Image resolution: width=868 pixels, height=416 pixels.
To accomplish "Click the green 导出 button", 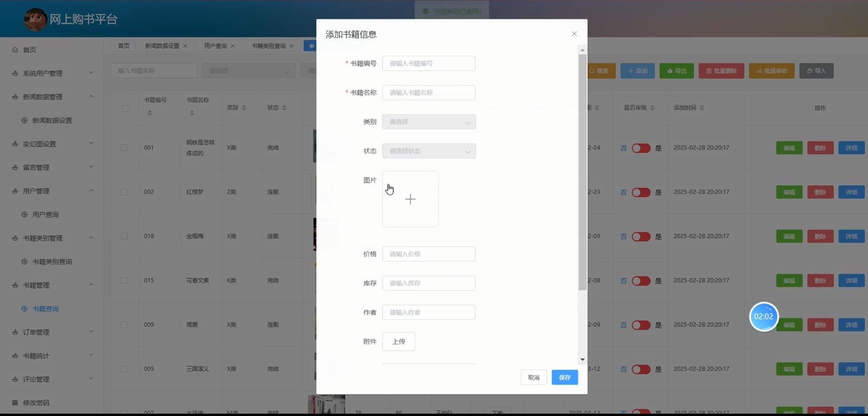I will [x=676, y=71].
